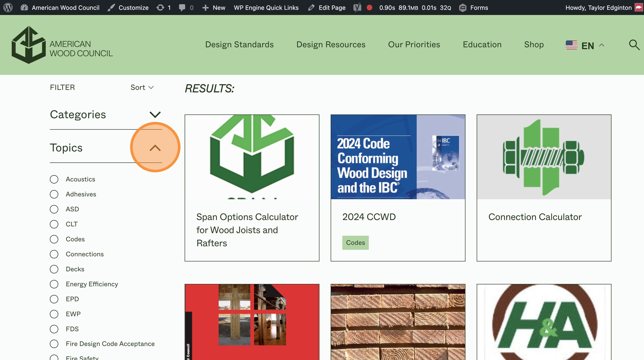Select the Energy Efficiency radio button
Image resolution: width=644 pixels, height=360 pixels.
point(54,284)
